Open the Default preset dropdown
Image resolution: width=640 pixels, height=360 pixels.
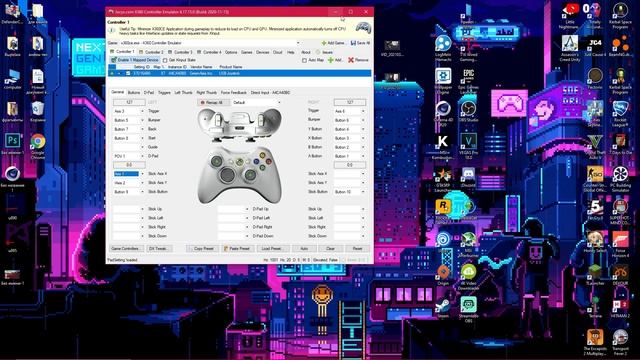click(x=279, y=102)
